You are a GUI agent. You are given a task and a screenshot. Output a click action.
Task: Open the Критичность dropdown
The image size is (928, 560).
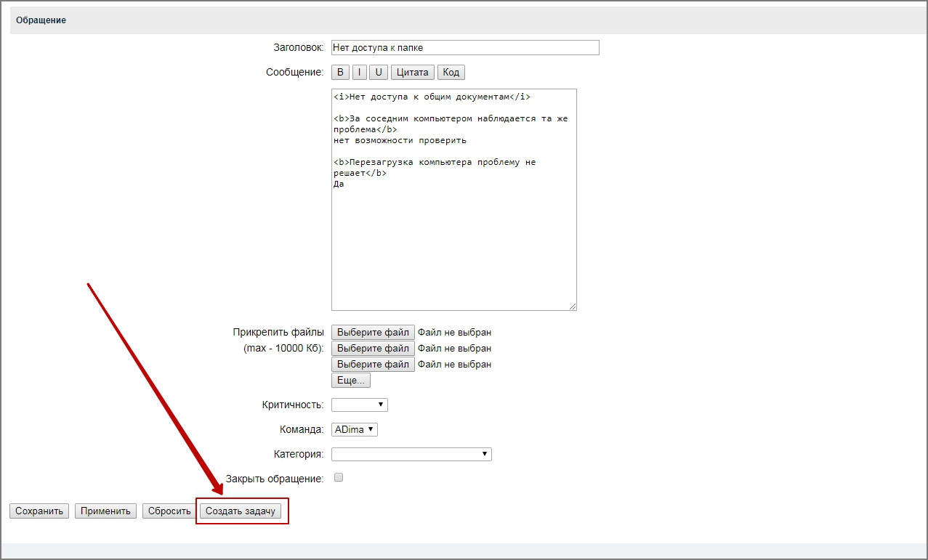[x=360, y=405]
